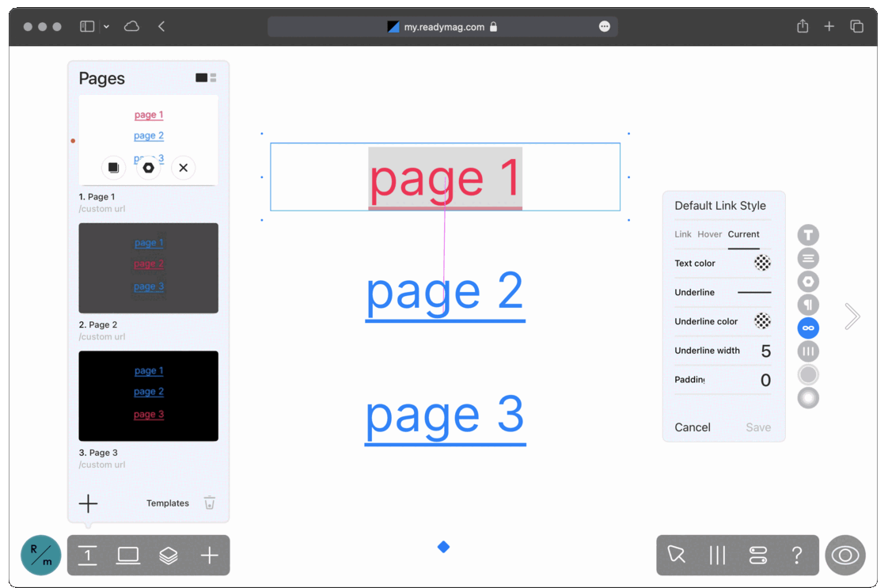
Task: Open help question mark icon
Action: click(797, 555)
